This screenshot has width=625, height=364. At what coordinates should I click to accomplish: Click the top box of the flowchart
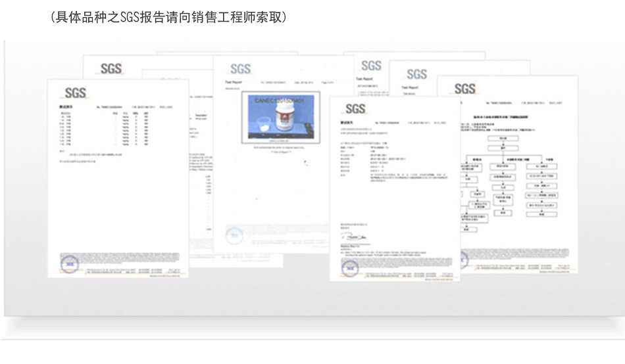[x=504, y=139]
